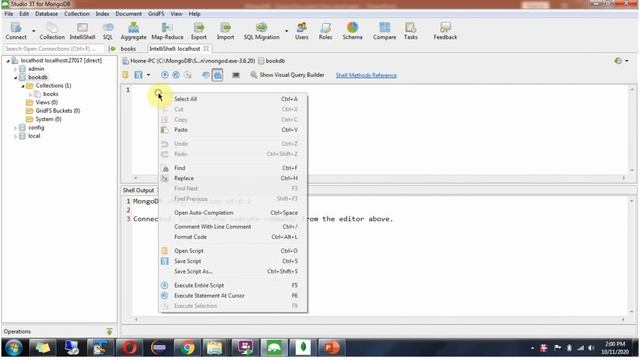
Task: Click the black terminal icon in IntelliShell toolbar
Action: click(x=236, y=75)
